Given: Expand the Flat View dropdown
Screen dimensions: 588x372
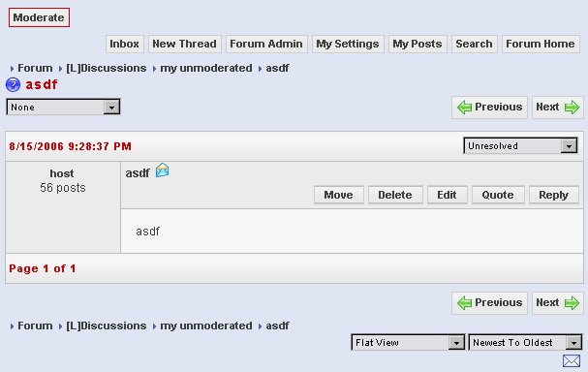Looking at the screenshot, I should (x=408, y=342).
